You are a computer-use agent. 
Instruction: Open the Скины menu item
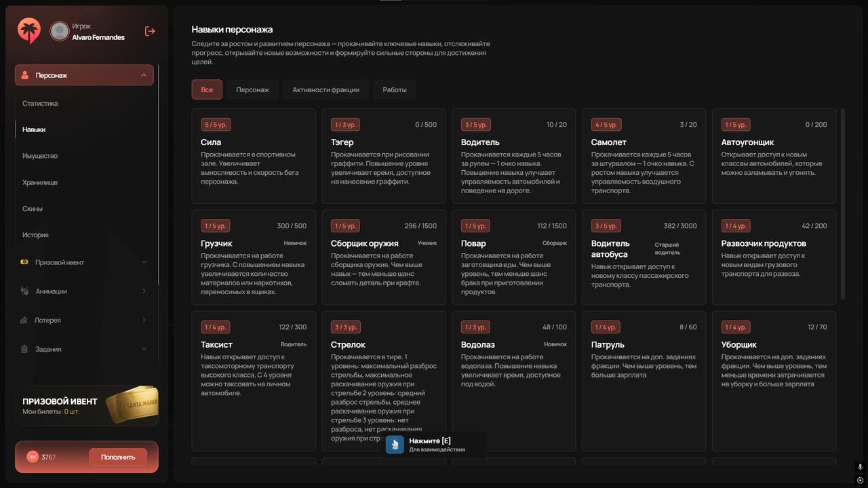(33, 209)
